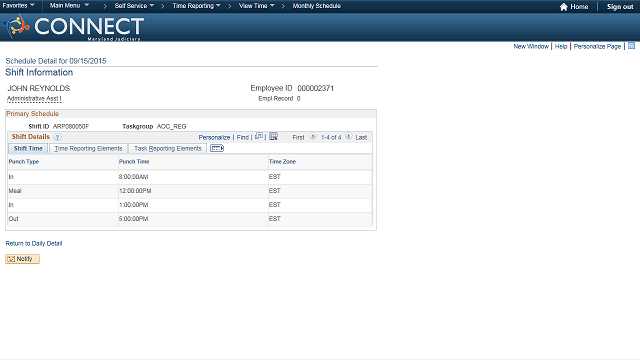Switch to Time Reporting Elements tab
640x360 pixels.
click(x=88, y=149)
